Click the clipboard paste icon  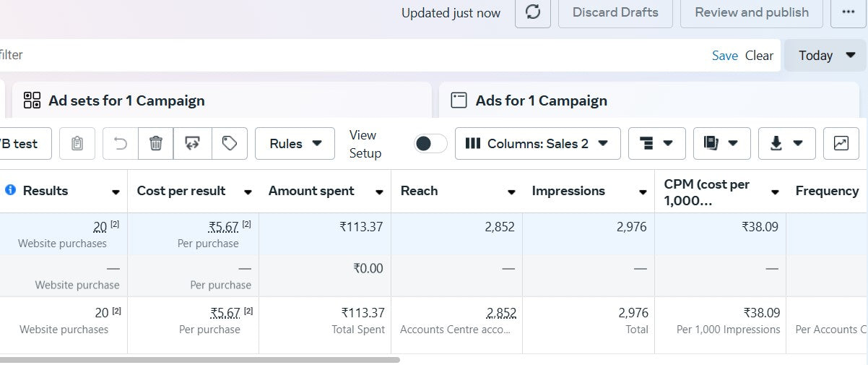click(77, 144)
